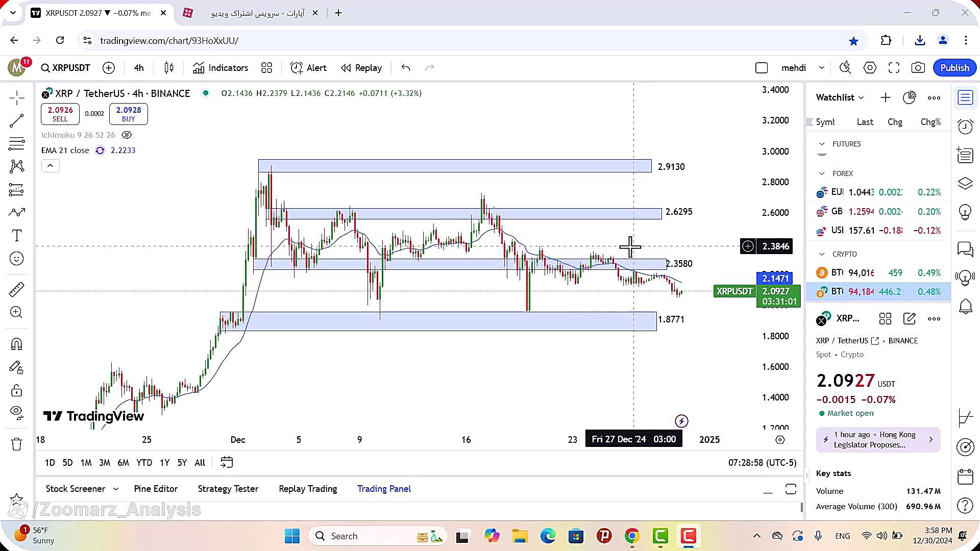The image size is (980, 551).
Task: Collapse the indicator legend arrow
Action: click(x=50, y=166)
